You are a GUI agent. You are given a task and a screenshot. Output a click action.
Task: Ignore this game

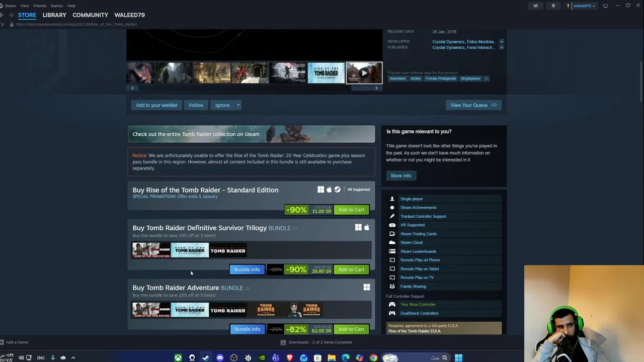222,105
